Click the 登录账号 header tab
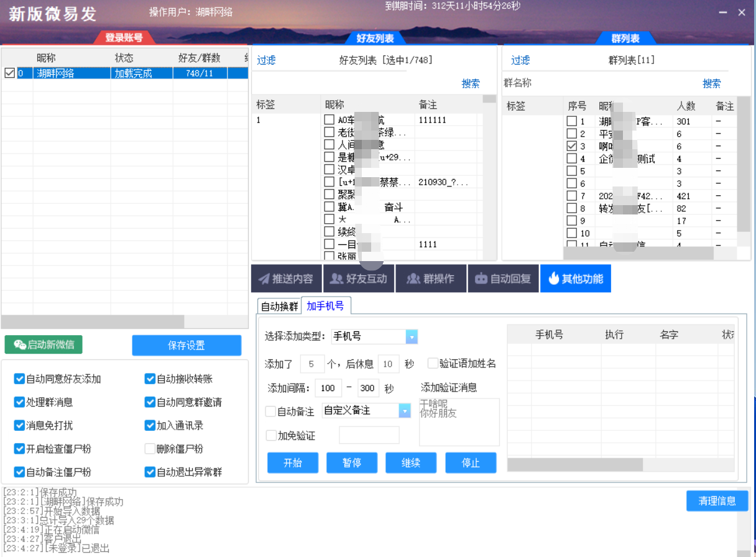The height and width of the screenshot is (557, 756). 124,38
